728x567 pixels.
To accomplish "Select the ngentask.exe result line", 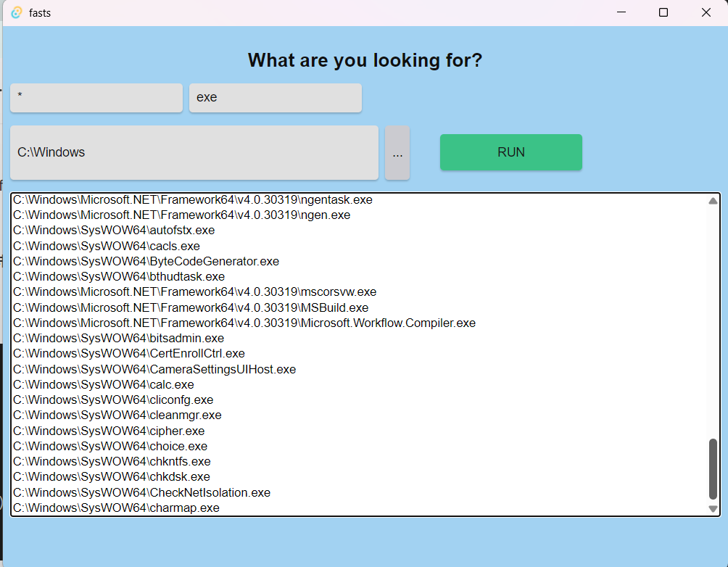I will coord(193,199).
